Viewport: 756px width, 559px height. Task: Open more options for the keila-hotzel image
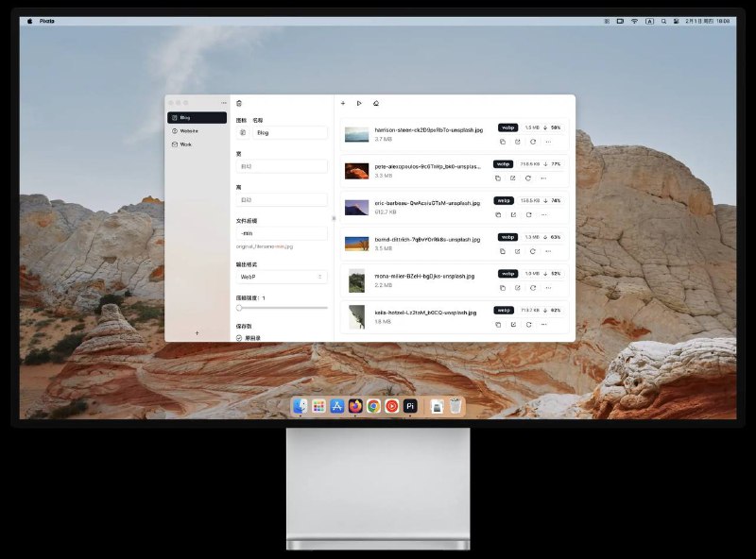pos(543,325)
